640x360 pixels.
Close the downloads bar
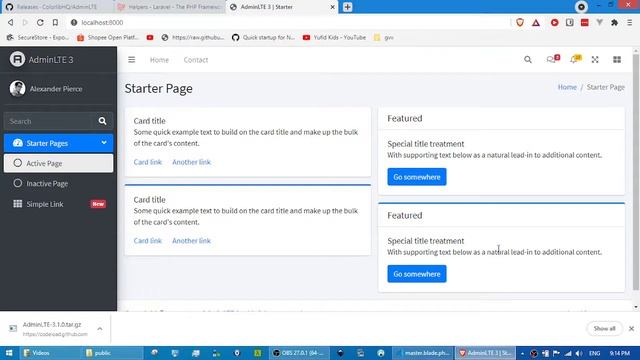tap(631, 329)
